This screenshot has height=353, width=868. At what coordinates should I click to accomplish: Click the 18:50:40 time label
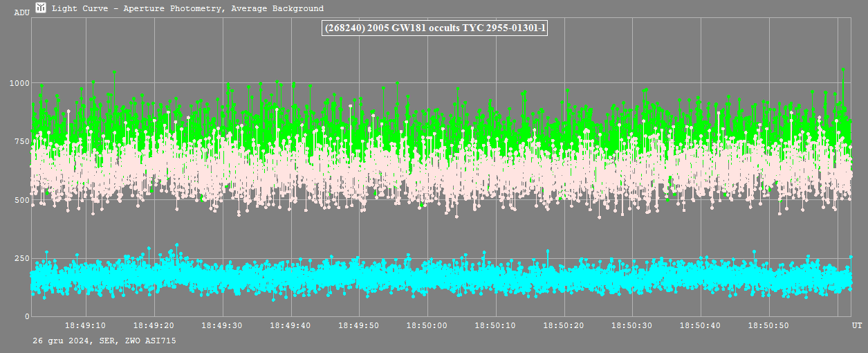tap(701, 325)
